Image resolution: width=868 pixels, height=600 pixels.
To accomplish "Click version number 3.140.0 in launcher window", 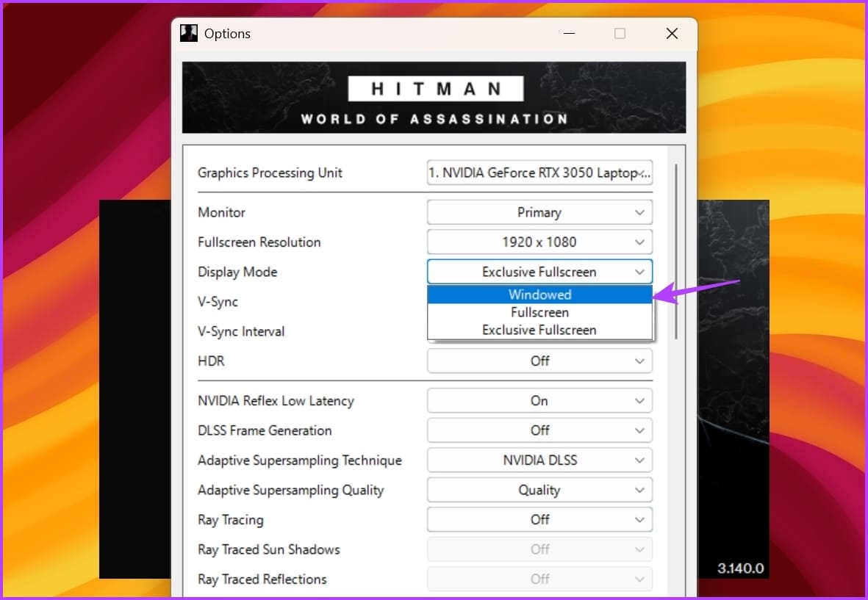I will pos(740,568).
